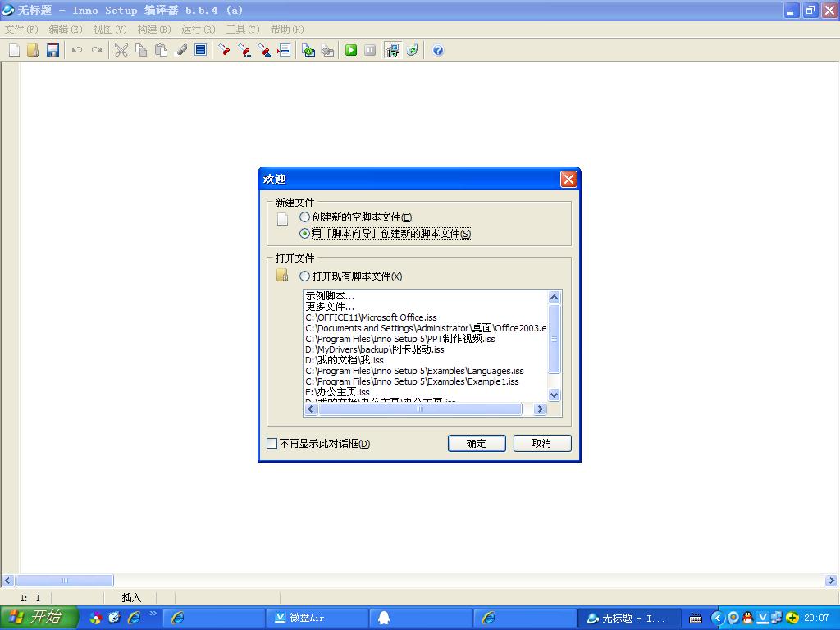
Task: Open the 构建(B) menu
Action: (x=153, y=30)
